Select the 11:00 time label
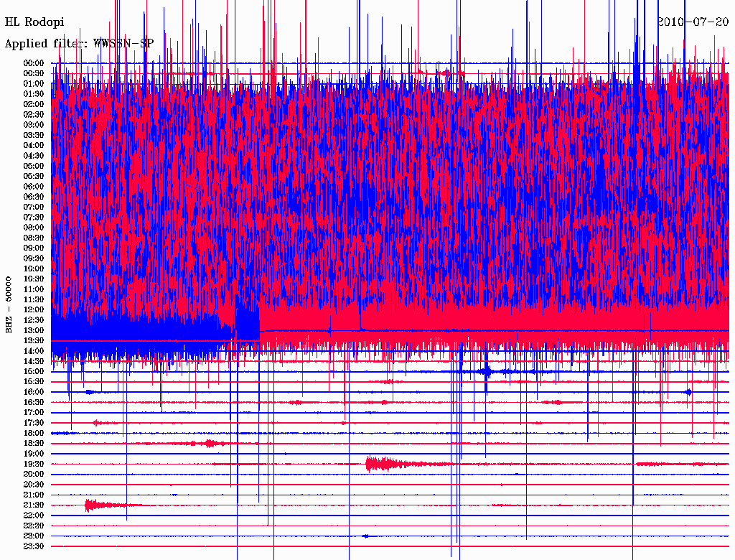The image size is (735, 560). 34,289
